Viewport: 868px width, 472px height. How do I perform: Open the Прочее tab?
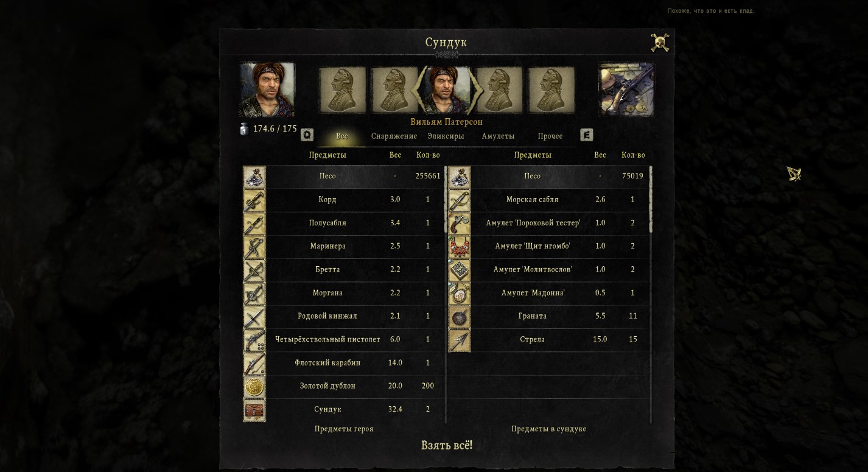550,136
